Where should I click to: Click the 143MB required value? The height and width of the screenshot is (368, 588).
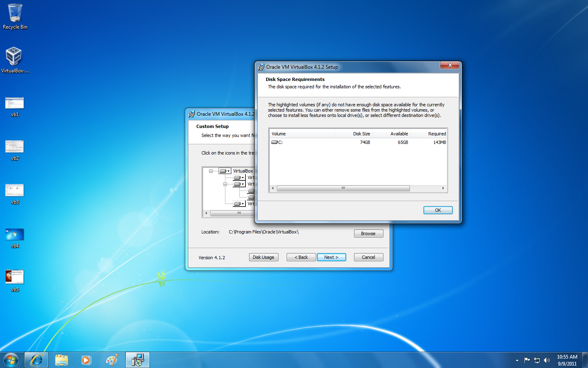click(439, 142)
